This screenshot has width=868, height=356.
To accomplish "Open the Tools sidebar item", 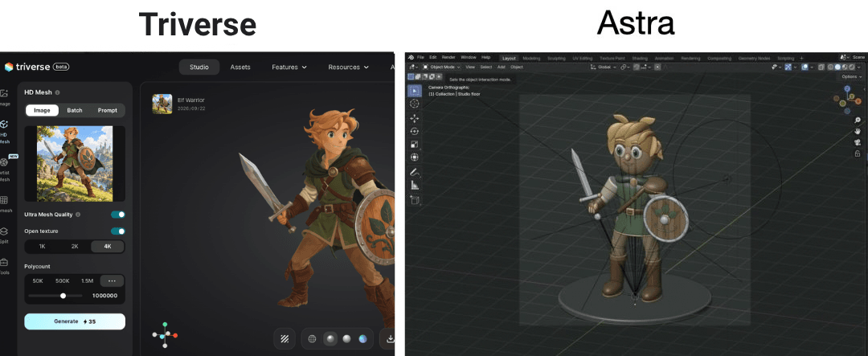I will [x=4, y=266].
